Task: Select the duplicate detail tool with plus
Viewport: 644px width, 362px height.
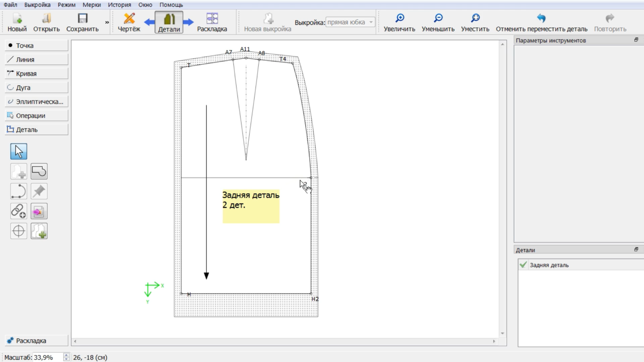Action: (x=39, y=231)
